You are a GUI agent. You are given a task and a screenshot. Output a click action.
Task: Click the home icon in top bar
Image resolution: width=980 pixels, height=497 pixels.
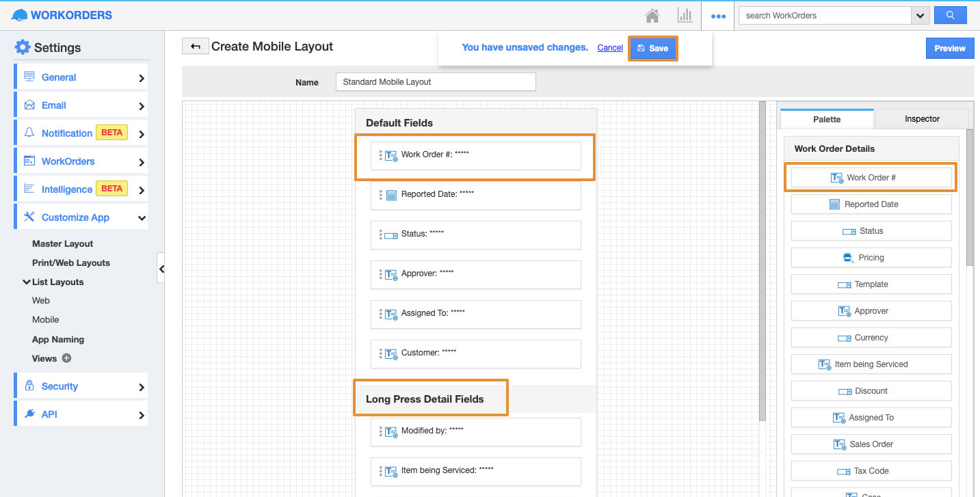[652, 15]
